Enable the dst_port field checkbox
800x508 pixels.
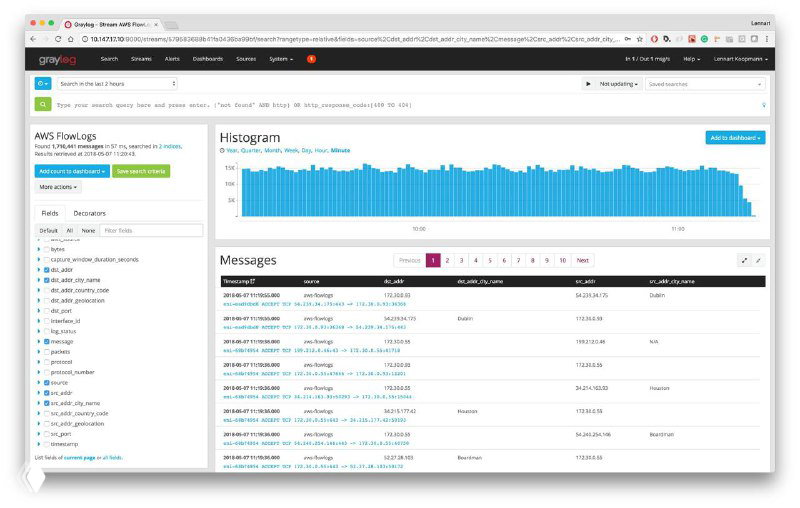click(46, 311)
